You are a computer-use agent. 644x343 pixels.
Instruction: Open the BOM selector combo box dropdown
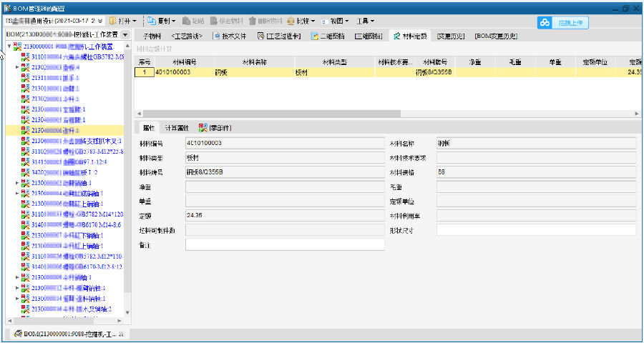click(x=125, y=34)
